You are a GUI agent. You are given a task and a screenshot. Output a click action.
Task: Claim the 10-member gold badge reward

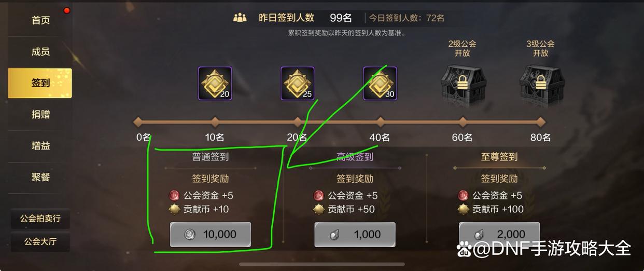pyautogui.click(x=215, y=83)
